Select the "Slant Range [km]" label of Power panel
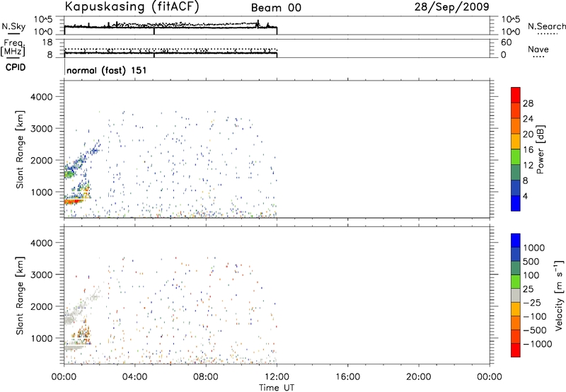The width and height of the screenshot is (566, 392). [x=20, y=149]
